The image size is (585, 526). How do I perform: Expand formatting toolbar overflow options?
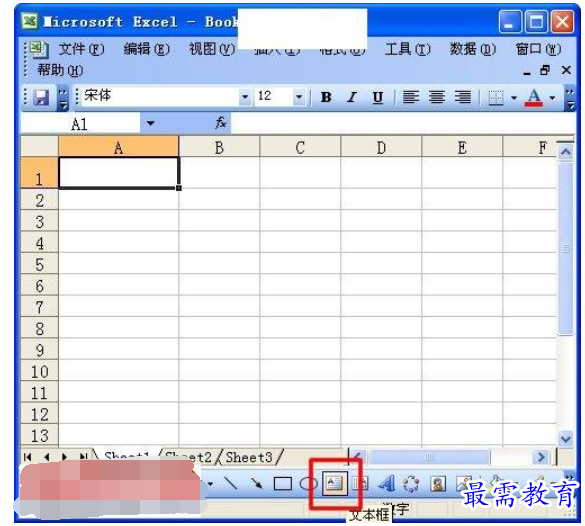(570, 99)
